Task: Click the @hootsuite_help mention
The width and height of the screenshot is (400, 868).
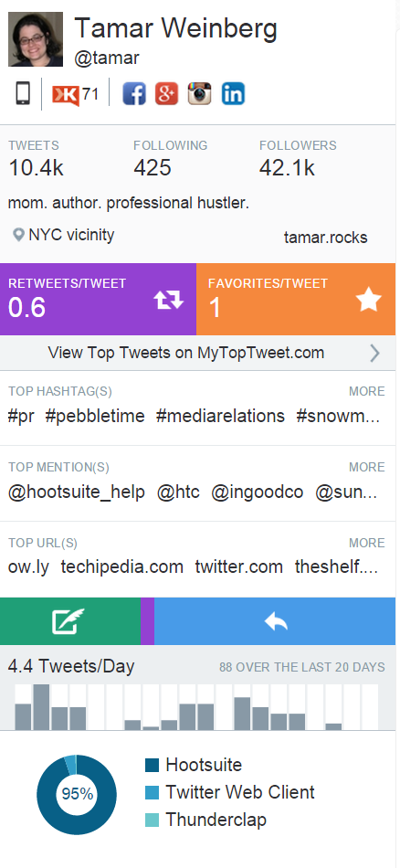Action: click(77, 492)
